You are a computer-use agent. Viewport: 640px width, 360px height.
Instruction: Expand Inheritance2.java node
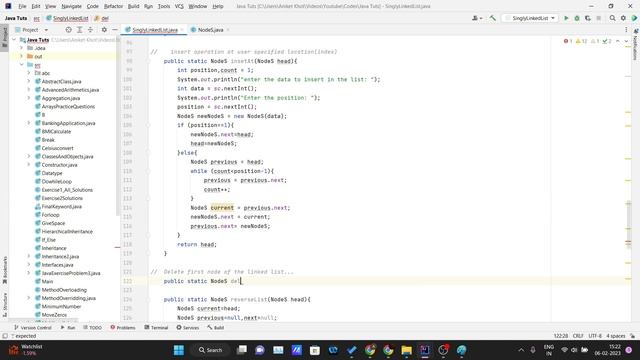point(29,256)
